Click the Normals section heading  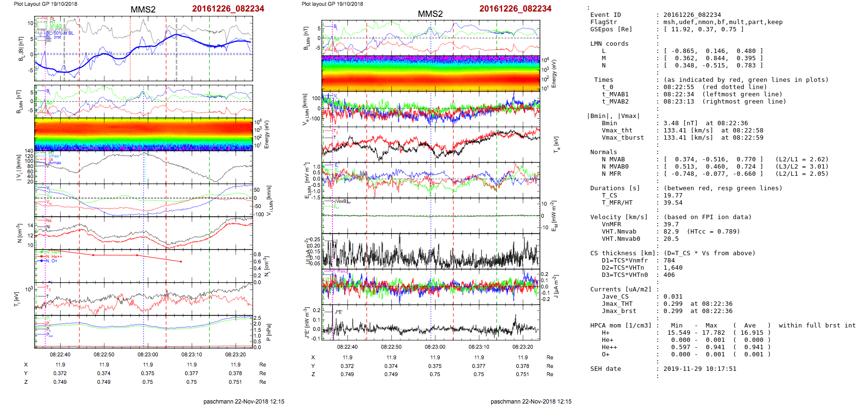(x=603, y=152)
